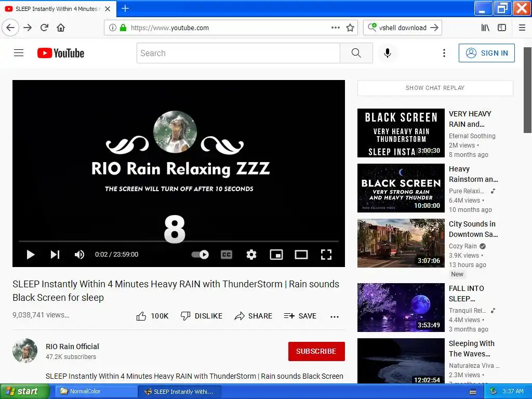532x399 pixels.
Task: Seek on the video progress bar
Action: coord(179,241)
